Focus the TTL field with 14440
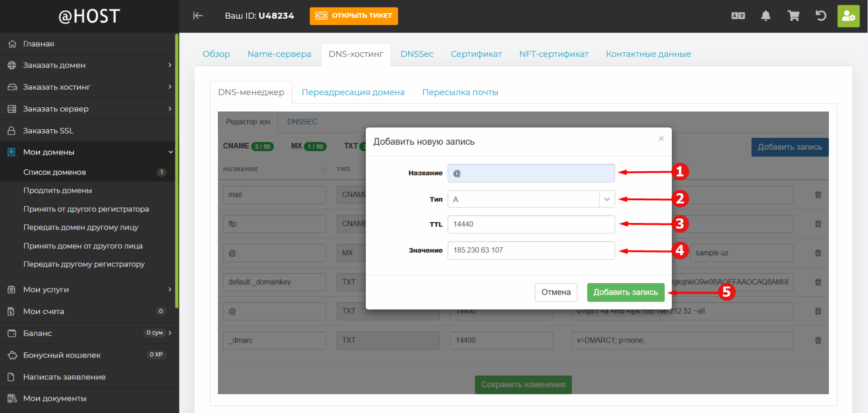The width and height of the screenshot is (868, 413). 531,224
